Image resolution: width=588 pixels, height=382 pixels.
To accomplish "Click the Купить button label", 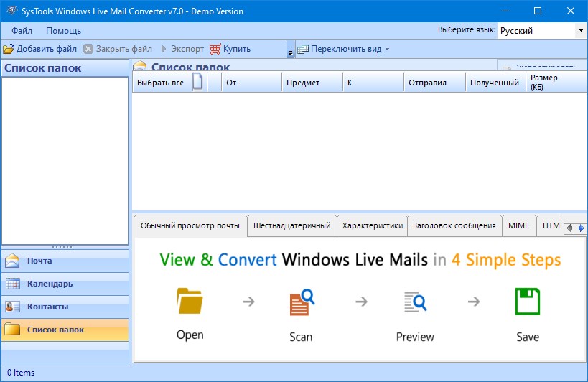I will [x=237, y=49].
